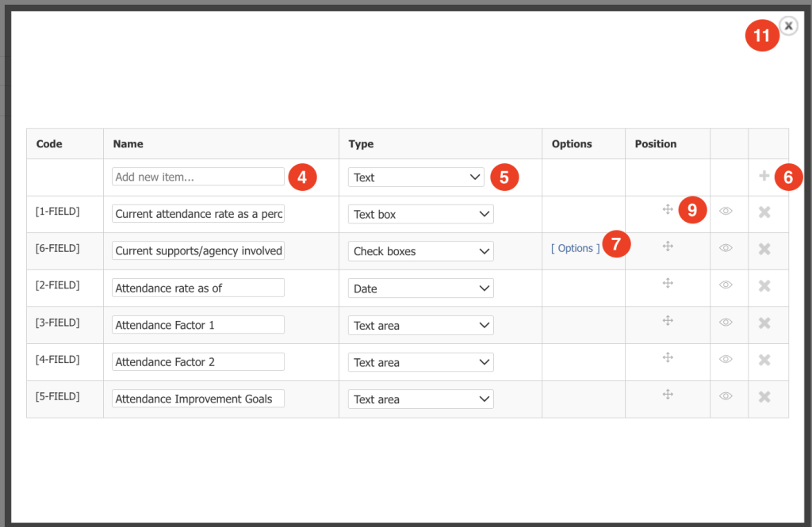The height and width of the screenshot is (527, 812).
Task: Open Text box dropdown for 1-FIELD
Action: point(421,214)
